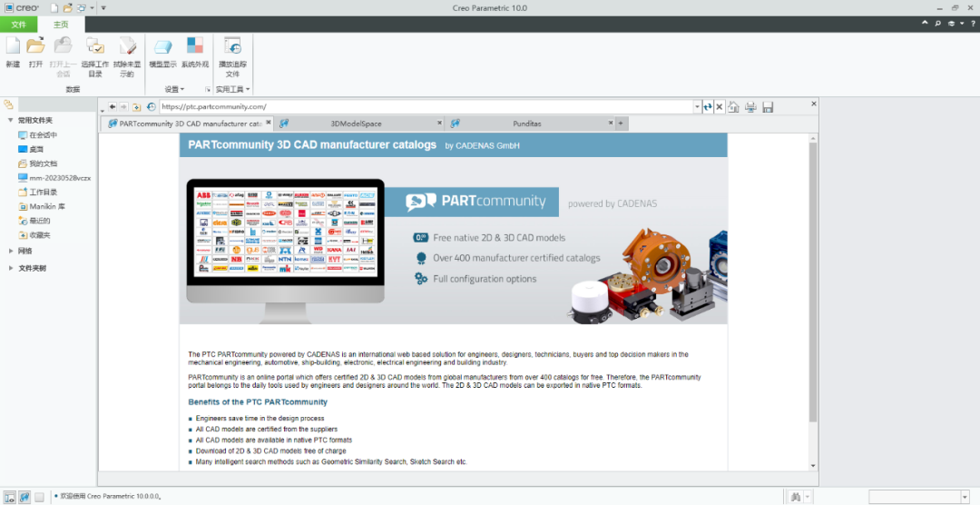
Task: Open the 文件 menu tab
Action: [x=18, y=25]
